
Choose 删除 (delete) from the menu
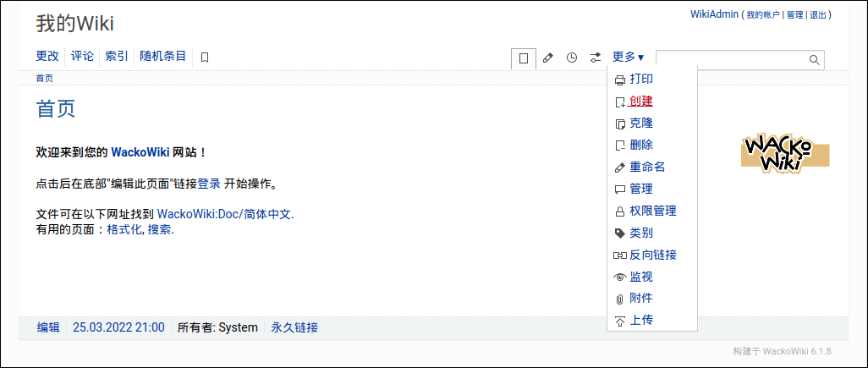coord(640,146)
